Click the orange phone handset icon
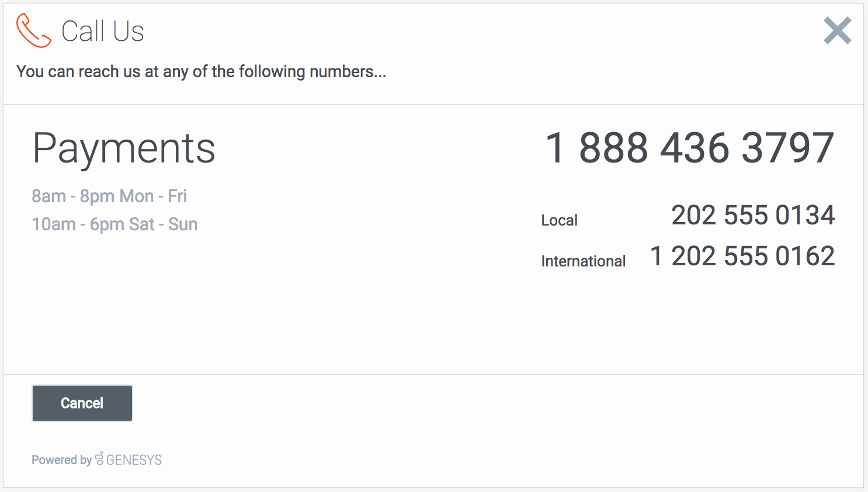868x492 pixels. click(33, 30)
